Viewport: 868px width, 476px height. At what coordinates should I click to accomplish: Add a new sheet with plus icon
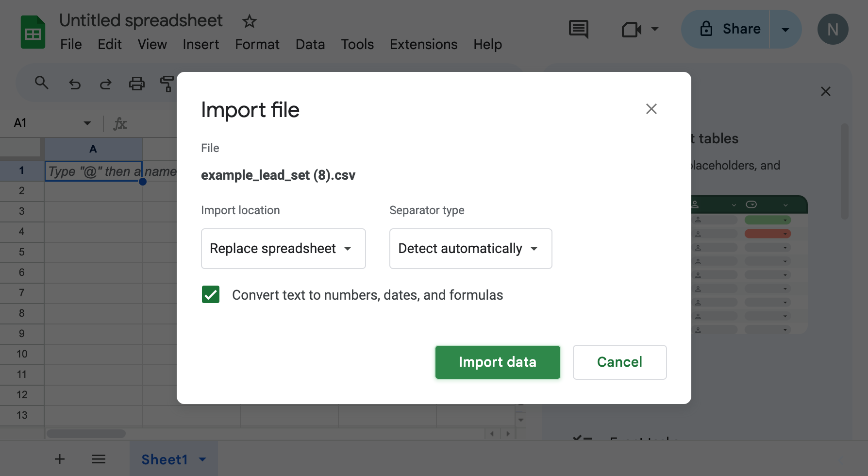click(60, 459)
